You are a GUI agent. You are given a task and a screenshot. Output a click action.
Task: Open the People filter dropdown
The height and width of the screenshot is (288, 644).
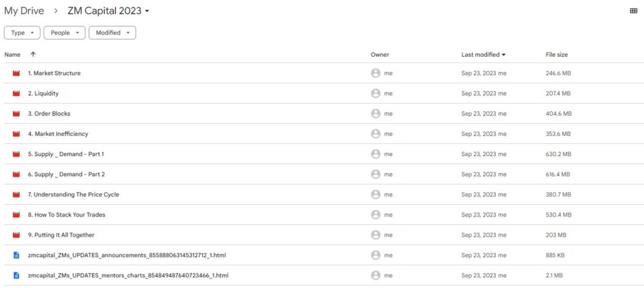(64, 33)
